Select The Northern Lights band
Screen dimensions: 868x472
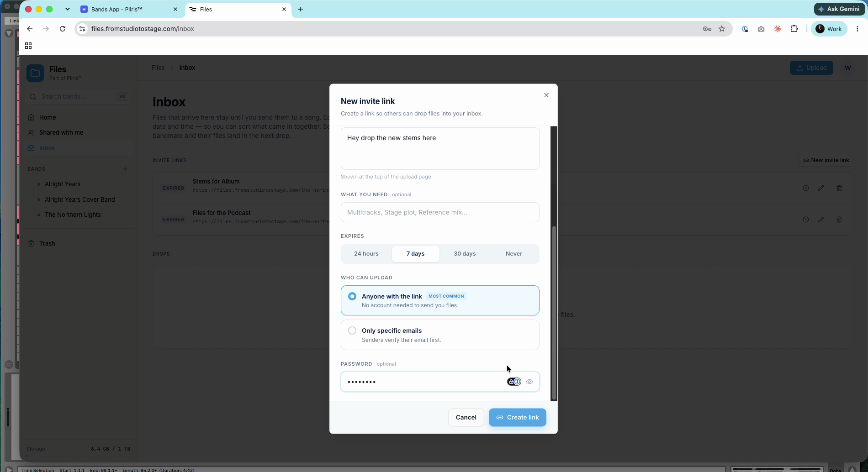tap(73, 215)
